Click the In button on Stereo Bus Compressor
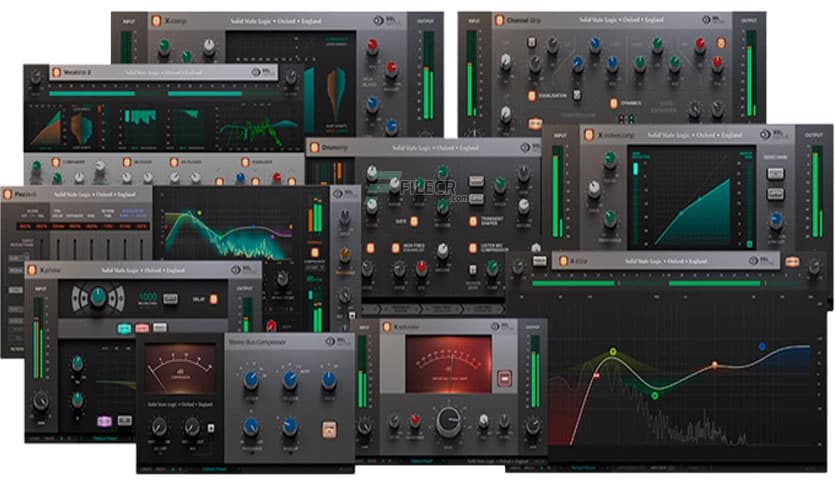836x484 pixels. point(329,429)
